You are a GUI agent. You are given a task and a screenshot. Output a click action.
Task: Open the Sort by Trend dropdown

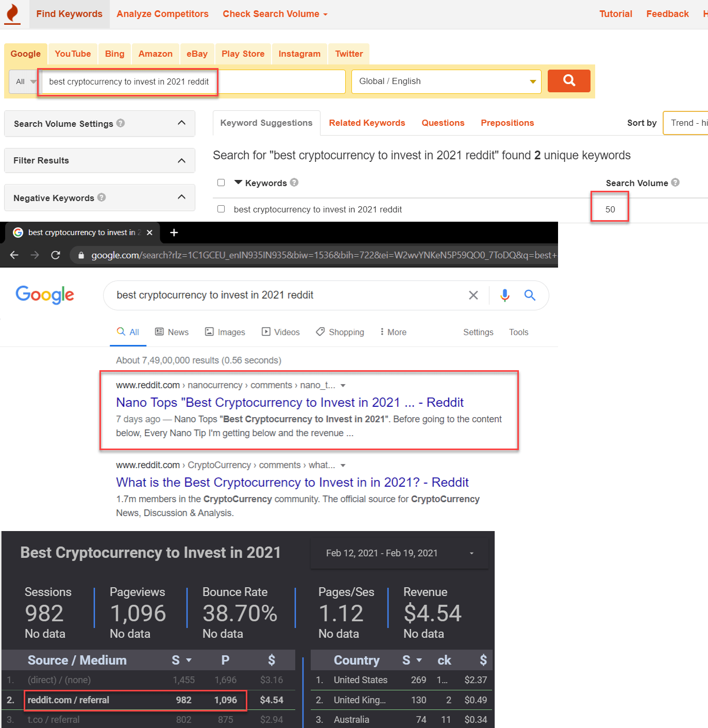pos(686,123)
